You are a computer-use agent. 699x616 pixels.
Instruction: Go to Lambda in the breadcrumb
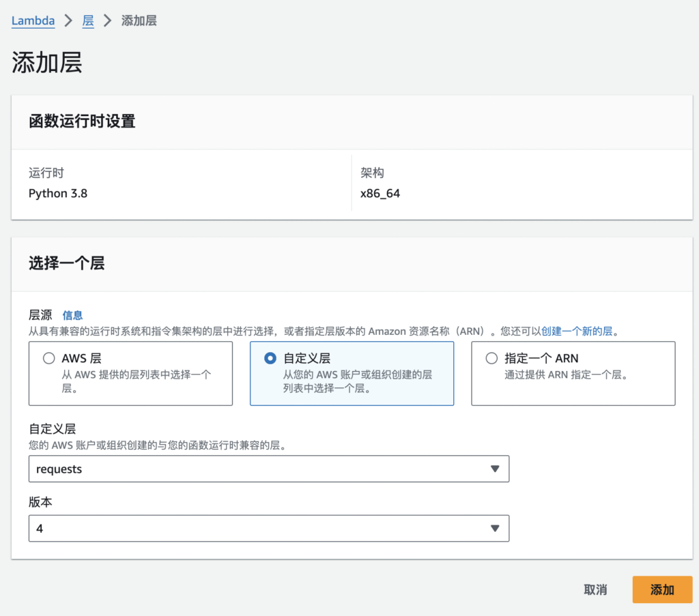click(x=33, y=21)
